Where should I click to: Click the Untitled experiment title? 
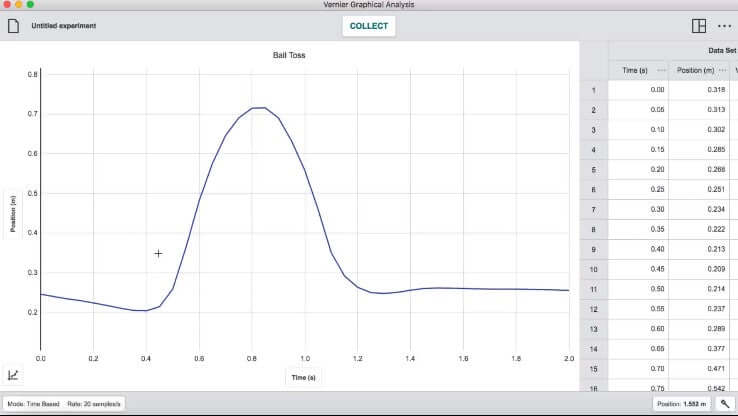pos(64,26)
